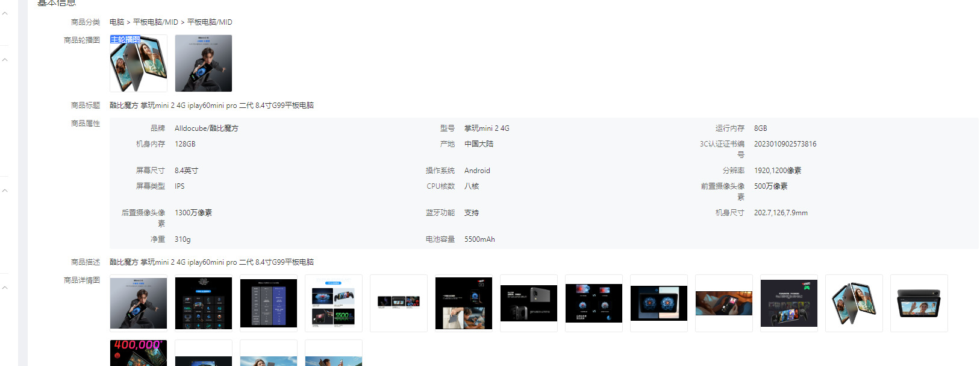
Task: Toggle the chevron next to the 商品轮播图 section
Action: pos(5,60)
